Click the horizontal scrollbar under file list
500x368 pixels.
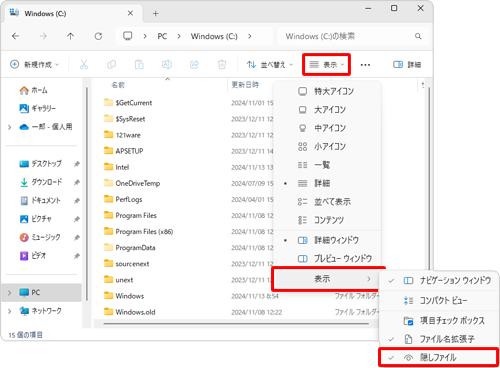click(x=236, y=323)
